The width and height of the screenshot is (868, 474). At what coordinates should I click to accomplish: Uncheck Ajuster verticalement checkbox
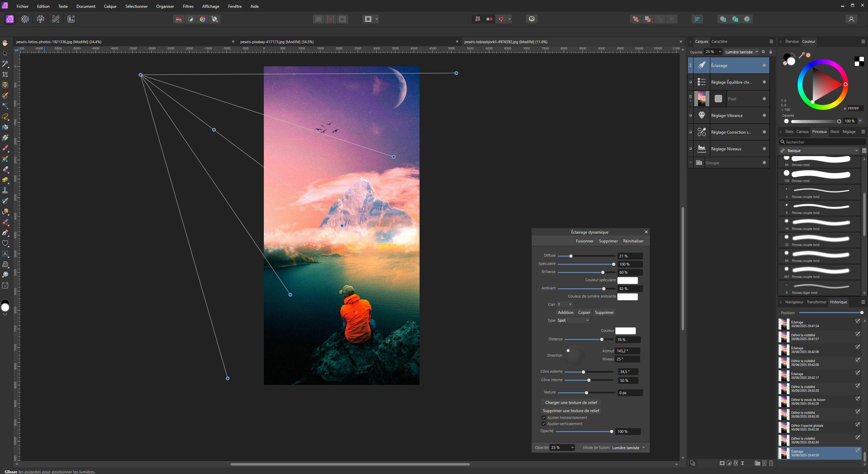(544, 424)
